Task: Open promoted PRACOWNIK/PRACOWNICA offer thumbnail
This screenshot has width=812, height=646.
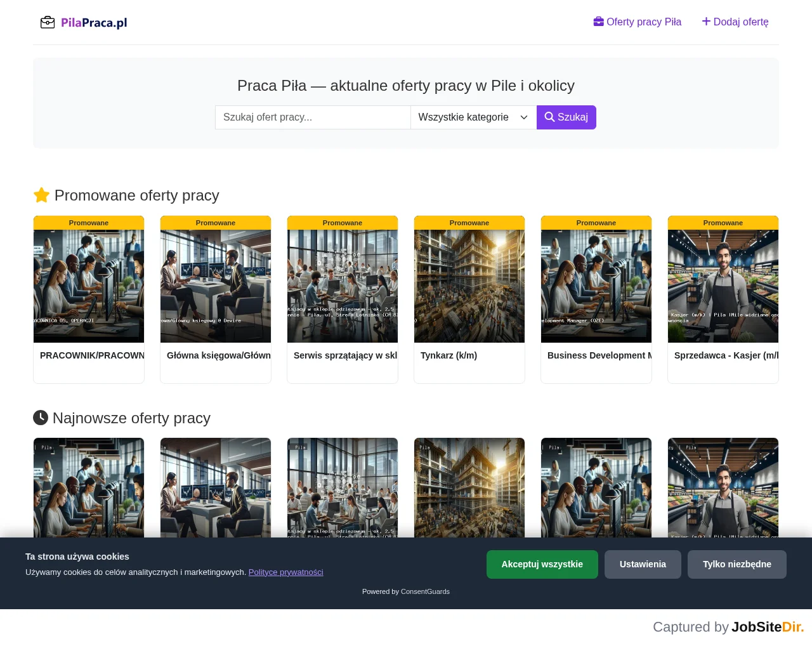Action: [89, 286]
